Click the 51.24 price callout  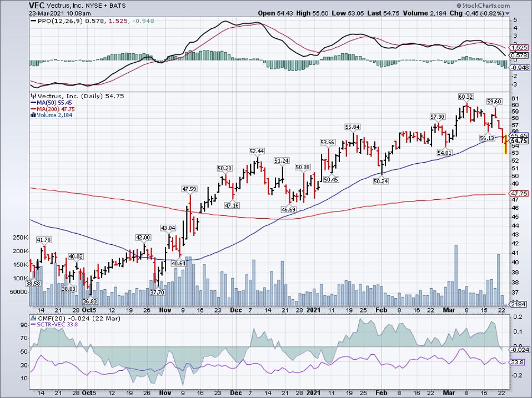click(x=282, y=160)
